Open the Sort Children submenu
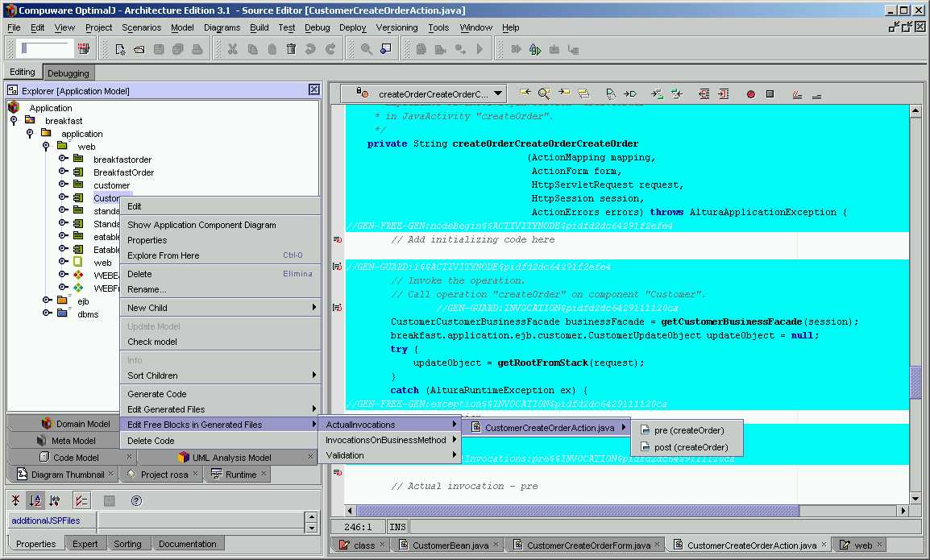 [x=221, y=375]
